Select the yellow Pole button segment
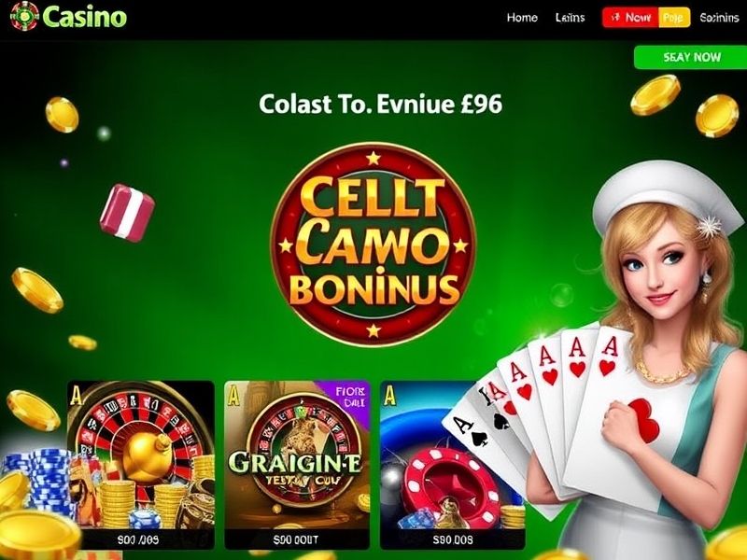The width and height of the screenshot is (747, 560). 674,18
